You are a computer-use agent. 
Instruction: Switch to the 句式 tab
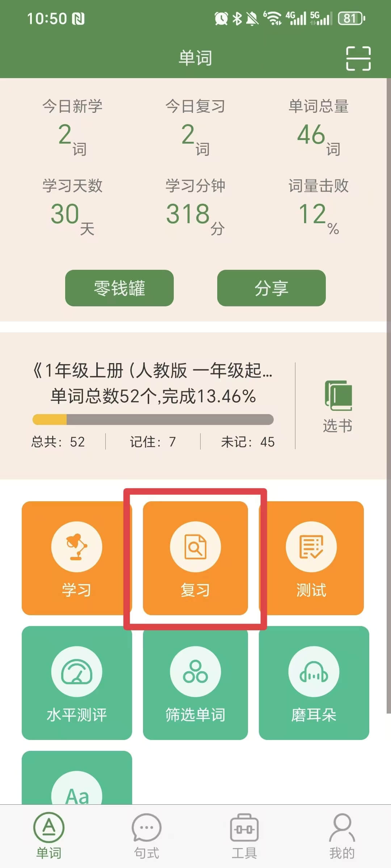147,836
